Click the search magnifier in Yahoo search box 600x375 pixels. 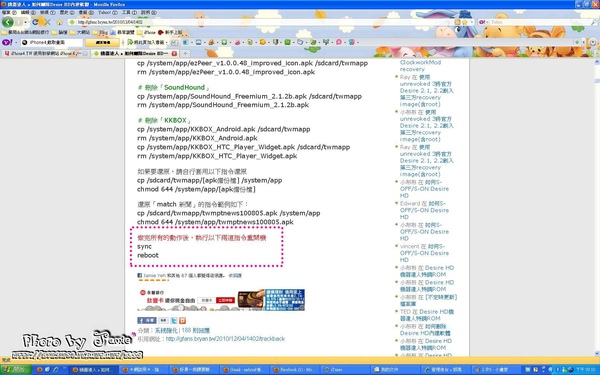593,22
